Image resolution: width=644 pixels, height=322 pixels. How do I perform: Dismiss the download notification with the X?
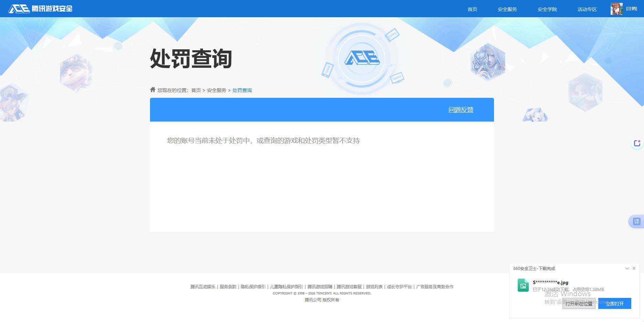[x=634, y=268]
